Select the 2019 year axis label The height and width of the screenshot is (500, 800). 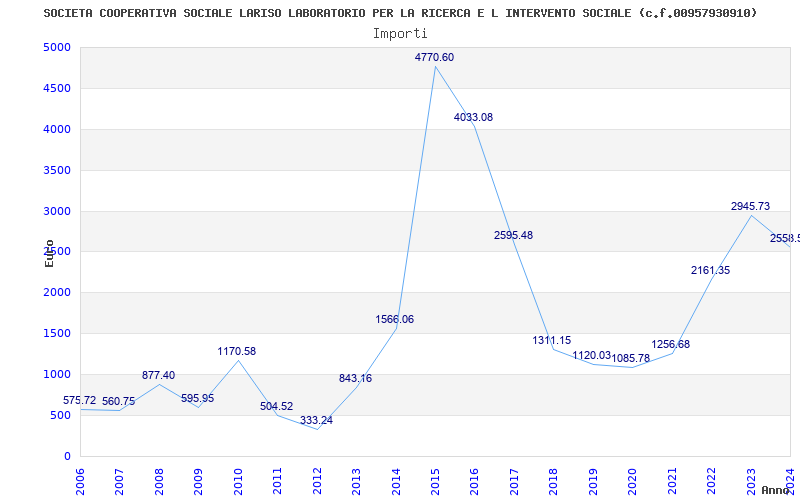click(x=593, y=481)
